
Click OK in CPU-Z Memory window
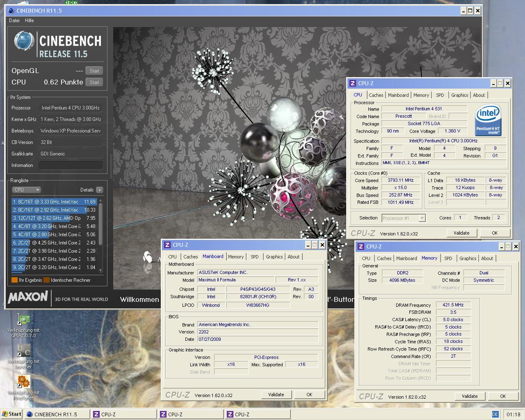pyautogui.click(x=503, y=396)
